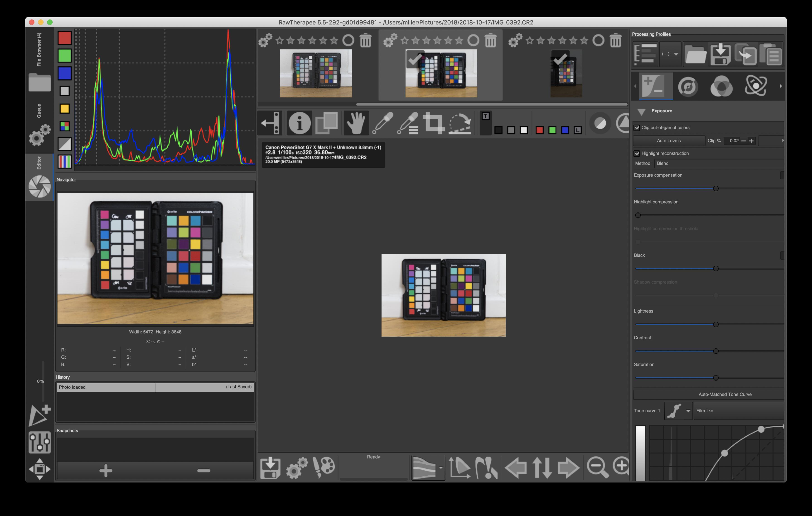
Task: Select the Hand navigation tool
Action: pyautogui.click(x=356, y=123)
